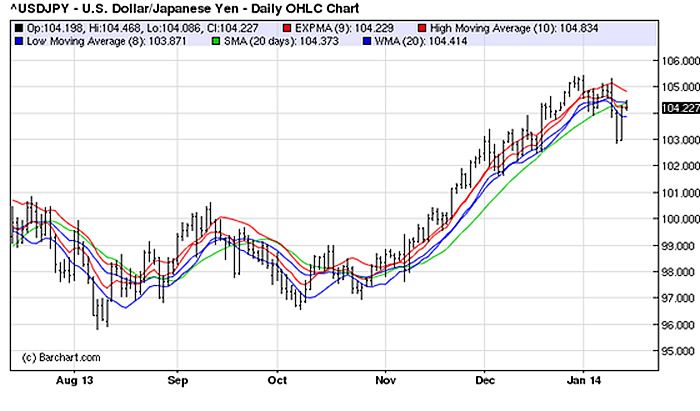Click the highlighted 104.227 current price marker
Image resolution: width=700 pixels, height=411 pixels.
pos(678,108)
